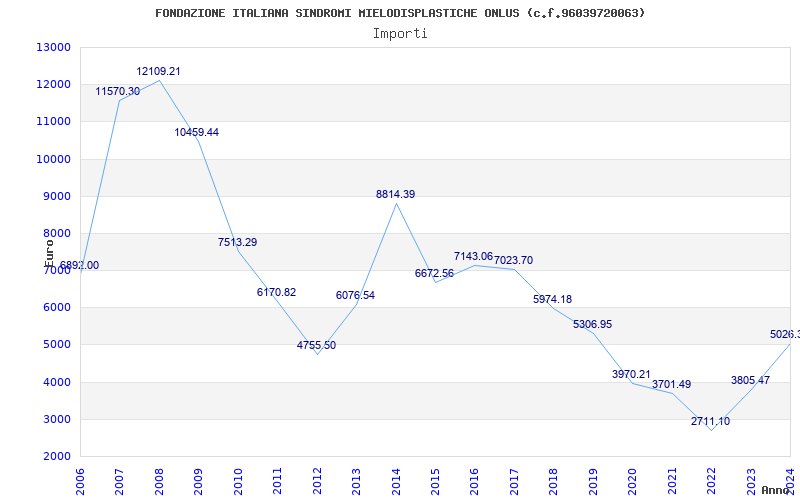Viewport: 800px width, 500px height.
Task: Select data label 7513.29
Action: point(238,242)
